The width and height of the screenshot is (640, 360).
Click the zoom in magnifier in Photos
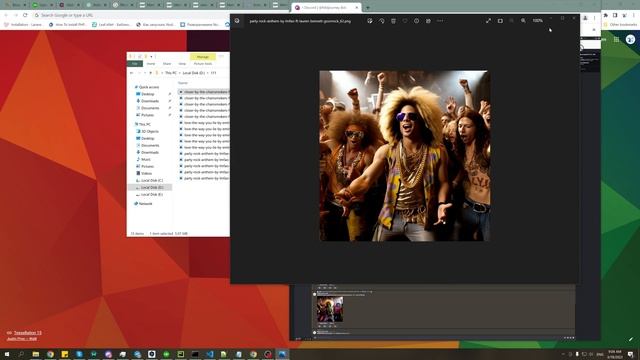(x=523, y=21)
